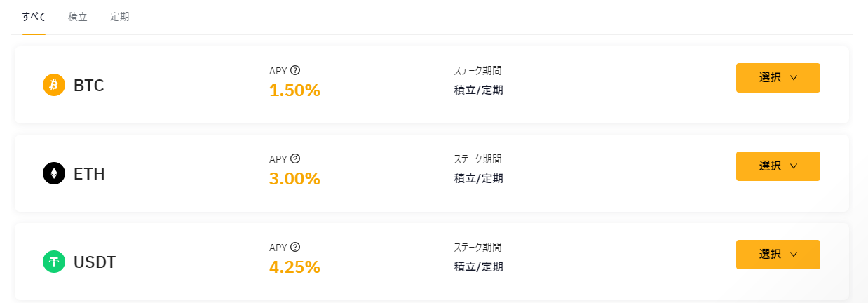Click the 4.25% APY value
The image size is (868, 303).
click(294, 267)
